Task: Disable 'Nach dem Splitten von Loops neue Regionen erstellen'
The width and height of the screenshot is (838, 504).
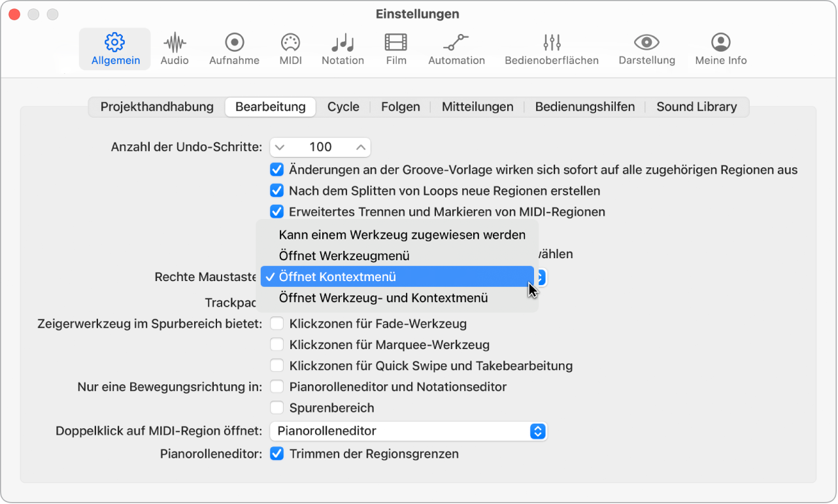Action: 277,191
